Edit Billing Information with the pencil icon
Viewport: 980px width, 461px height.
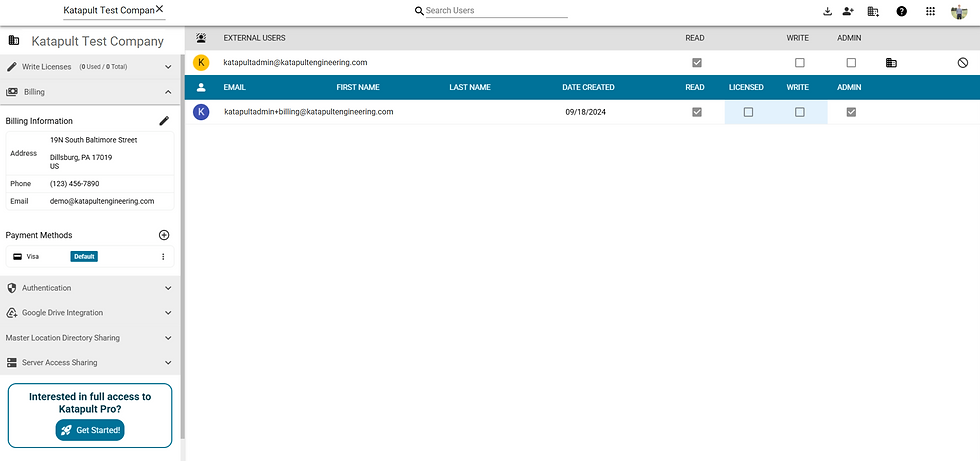point(164,121)
